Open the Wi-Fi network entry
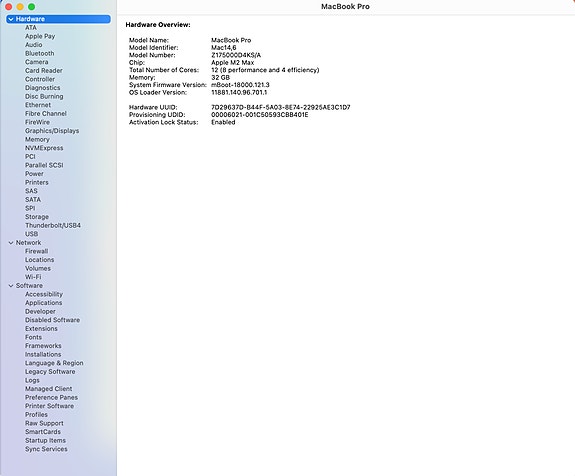The width and height of the screenshot is (575, 476). 33,277
